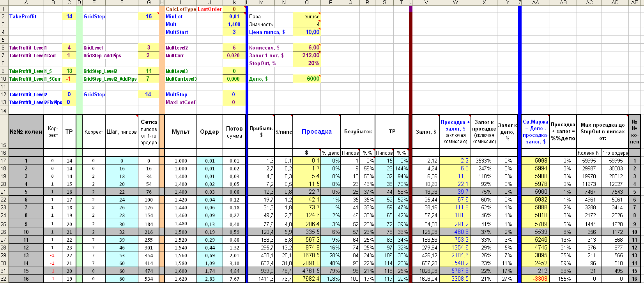Select the GridStep value cell showing 16
The height and width of the screenshot is (283, 644).
click(149, 17)
